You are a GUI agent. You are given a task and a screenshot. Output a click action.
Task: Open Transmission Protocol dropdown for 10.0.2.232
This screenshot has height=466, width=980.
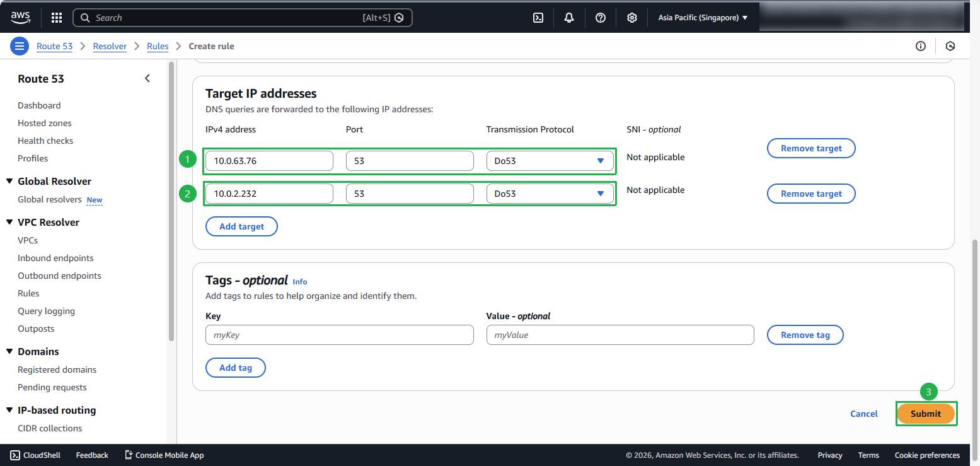point(550,194)
